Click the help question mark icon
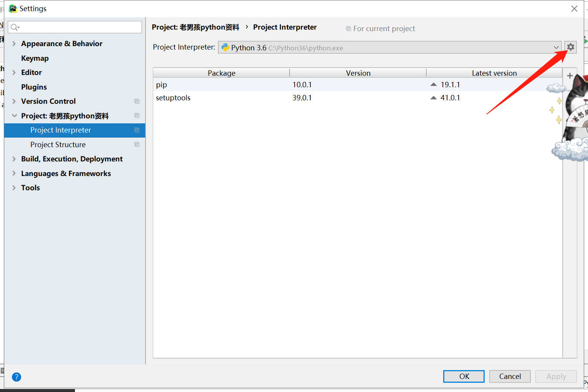588x392 pixels. pyautogui.click(x=17, y=377)
